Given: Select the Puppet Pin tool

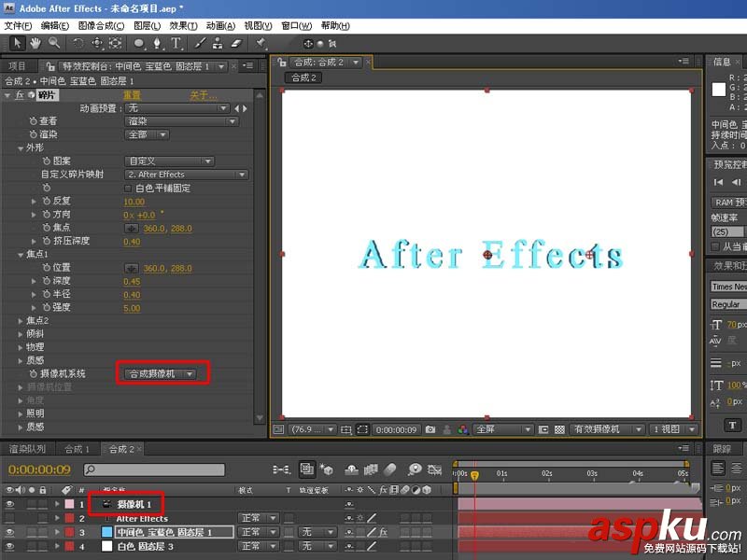Looking at the screenshot, I should coord(261,43).
